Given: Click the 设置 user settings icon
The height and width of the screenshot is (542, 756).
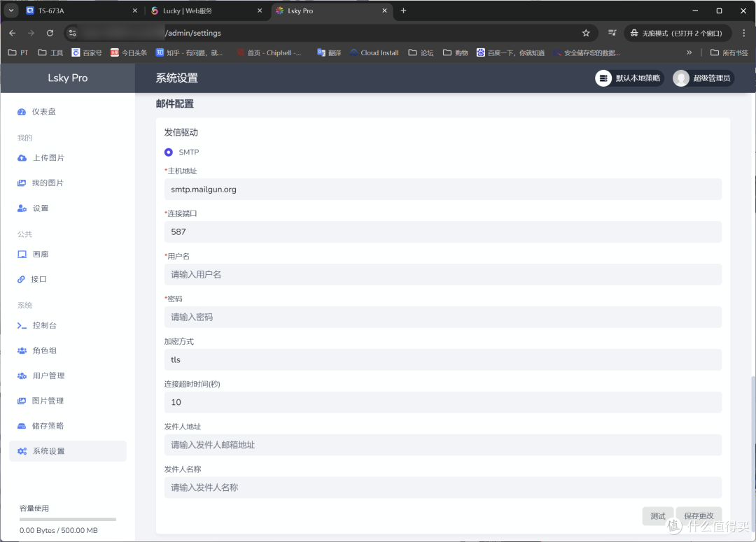Looking at the screenshot, I should point(22,208).
